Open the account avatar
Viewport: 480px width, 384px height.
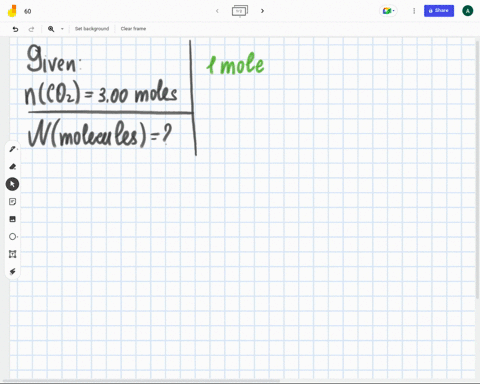468,11
